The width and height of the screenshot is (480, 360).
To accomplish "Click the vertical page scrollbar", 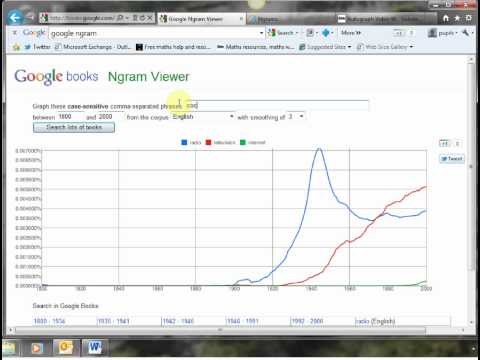I will click(x=471, y=167).
